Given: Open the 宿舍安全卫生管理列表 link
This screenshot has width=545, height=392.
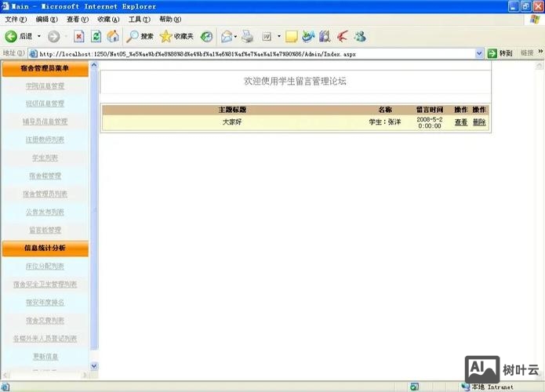Looking at the screenshot, I should tap(45, 285).
